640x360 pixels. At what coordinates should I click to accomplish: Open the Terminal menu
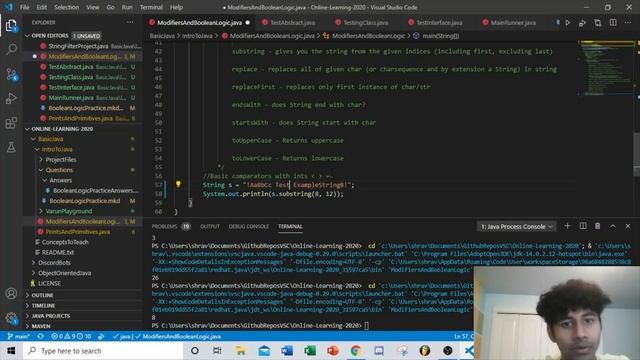[x=151, y=7]
